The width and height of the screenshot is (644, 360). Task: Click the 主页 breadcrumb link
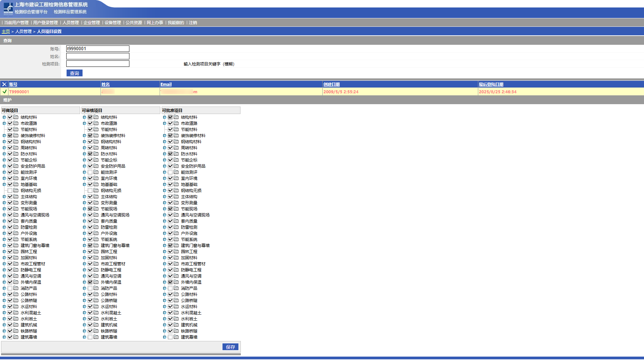[x=6, y=32]
